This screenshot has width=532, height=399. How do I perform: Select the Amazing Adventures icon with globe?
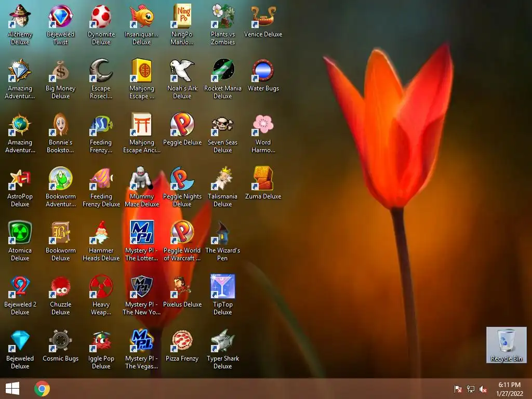(20, 124)
